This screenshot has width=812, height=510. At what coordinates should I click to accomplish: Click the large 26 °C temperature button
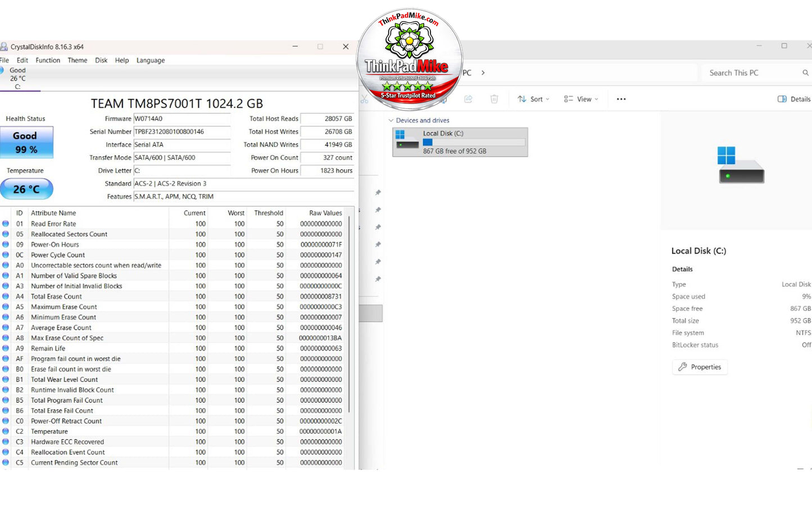coord(26,189)
